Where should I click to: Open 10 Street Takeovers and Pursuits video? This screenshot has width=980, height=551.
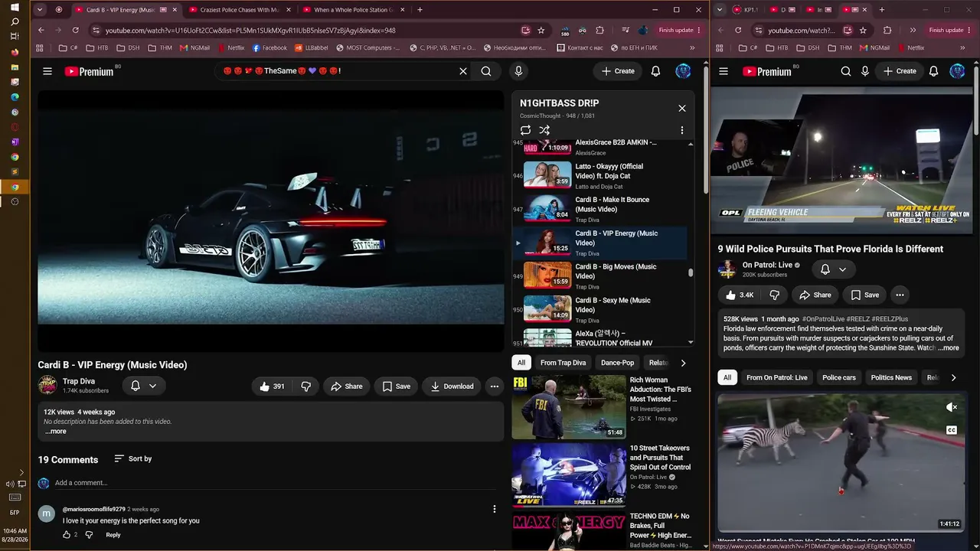[x=602, y=474]
